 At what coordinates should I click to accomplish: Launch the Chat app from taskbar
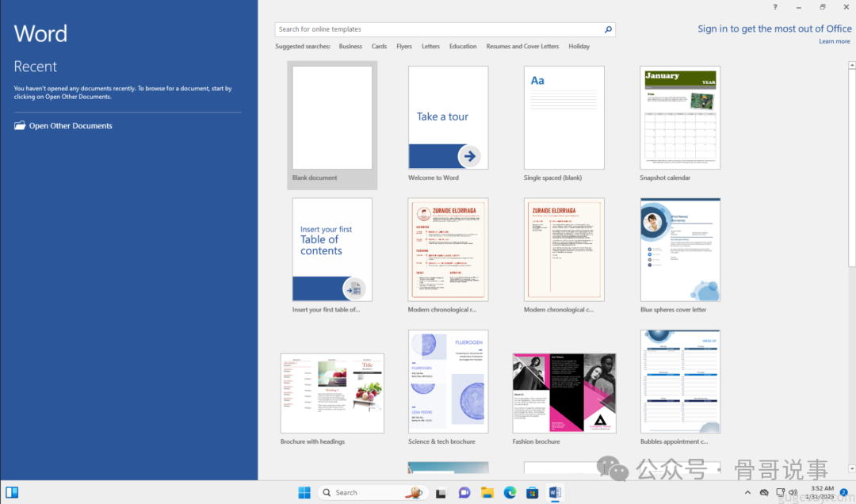[464, 493]
